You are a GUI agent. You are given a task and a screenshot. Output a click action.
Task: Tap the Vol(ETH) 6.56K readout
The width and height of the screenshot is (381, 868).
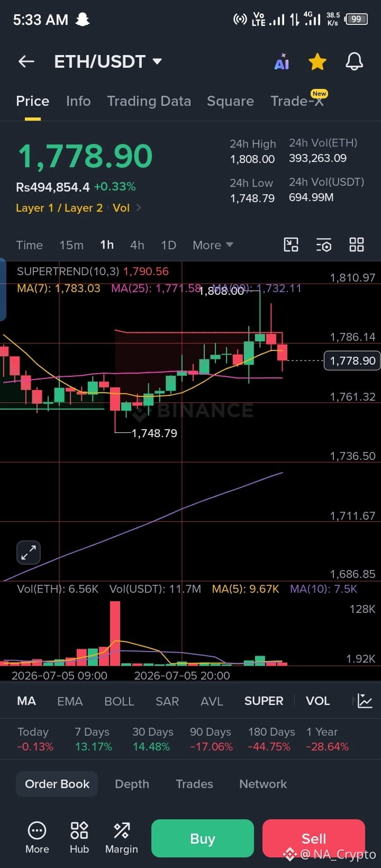pyautogui.click(x=58, y=589)
